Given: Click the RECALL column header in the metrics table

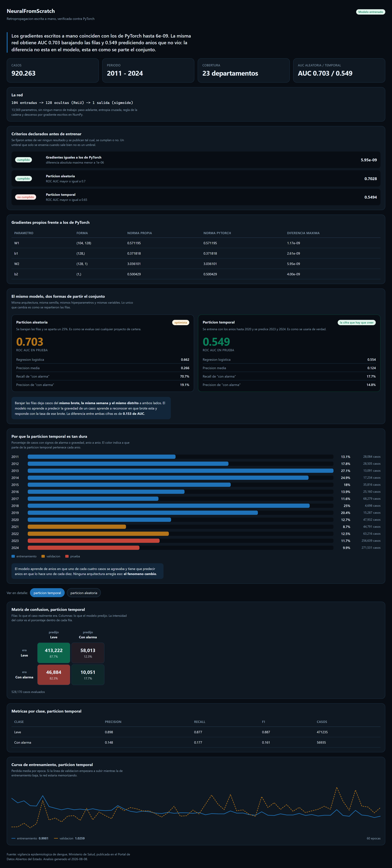Looking at the screenshot, I should [x=200, y=722].
